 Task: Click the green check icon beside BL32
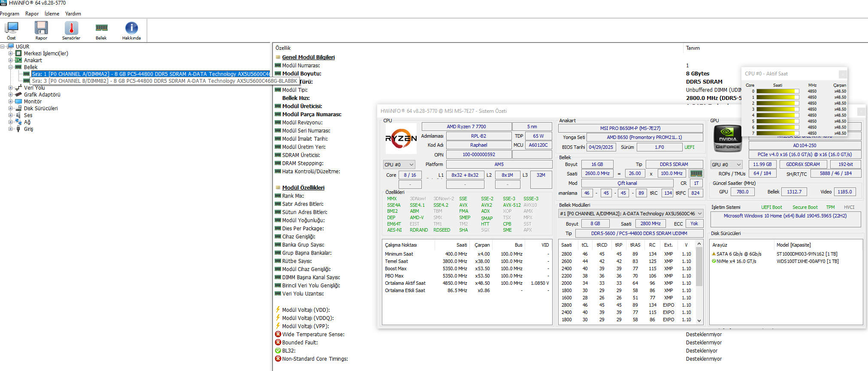pyautogui.click(x=278, y=350)
